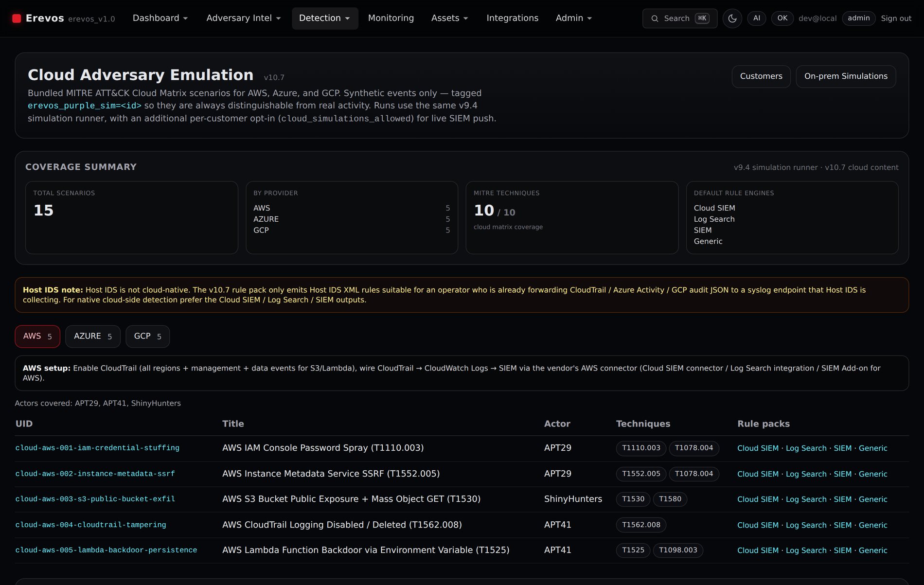This screenshot has height=585, width=924.
Task: Click the Total Scenarios value 15
Action: pos(43,211)
